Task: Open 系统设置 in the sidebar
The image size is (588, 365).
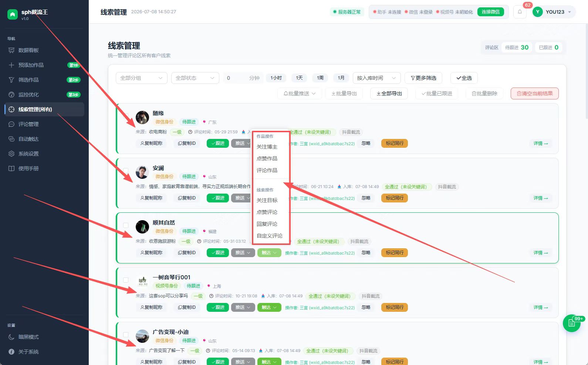Action: pyautogui.click(x=44, y=154)
